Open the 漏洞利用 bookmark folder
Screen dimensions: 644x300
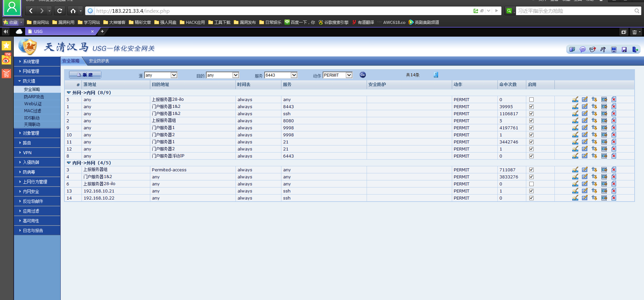(63, 23)
